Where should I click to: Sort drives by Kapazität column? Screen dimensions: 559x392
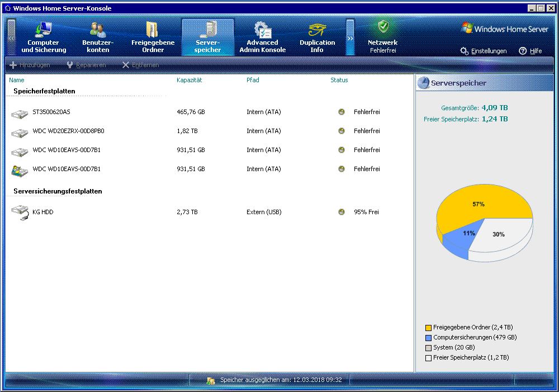point(189,80)
